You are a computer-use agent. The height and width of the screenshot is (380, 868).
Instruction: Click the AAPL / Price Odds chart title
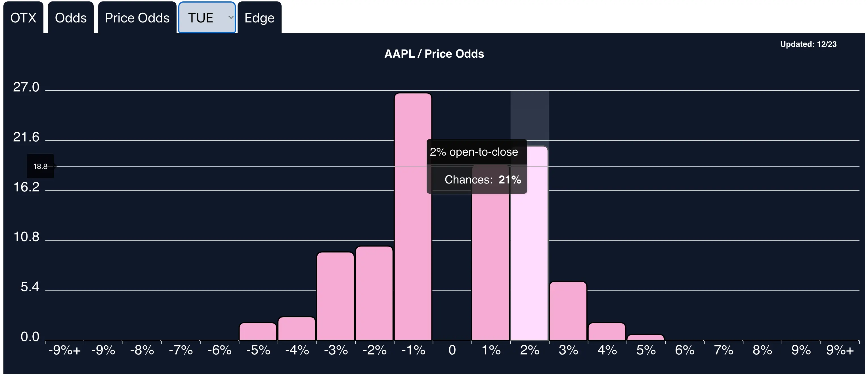coord(434,54)
